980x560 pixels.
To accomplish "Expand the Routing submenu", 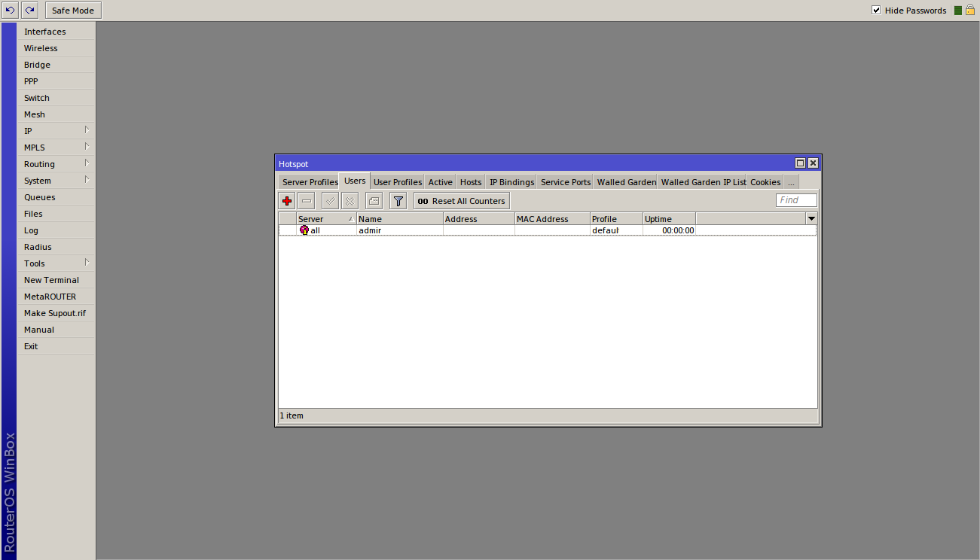I will click(56, 164).
